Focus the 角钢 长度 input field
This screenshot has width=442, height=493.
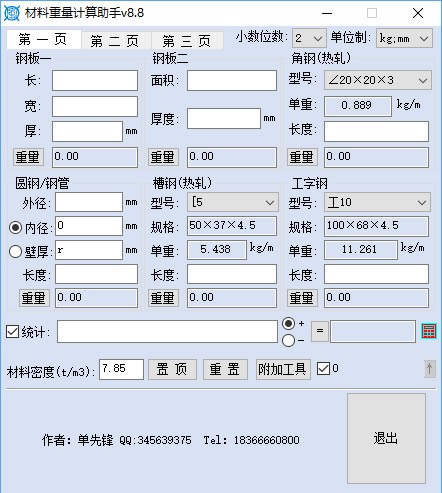[x=376, y=131]
